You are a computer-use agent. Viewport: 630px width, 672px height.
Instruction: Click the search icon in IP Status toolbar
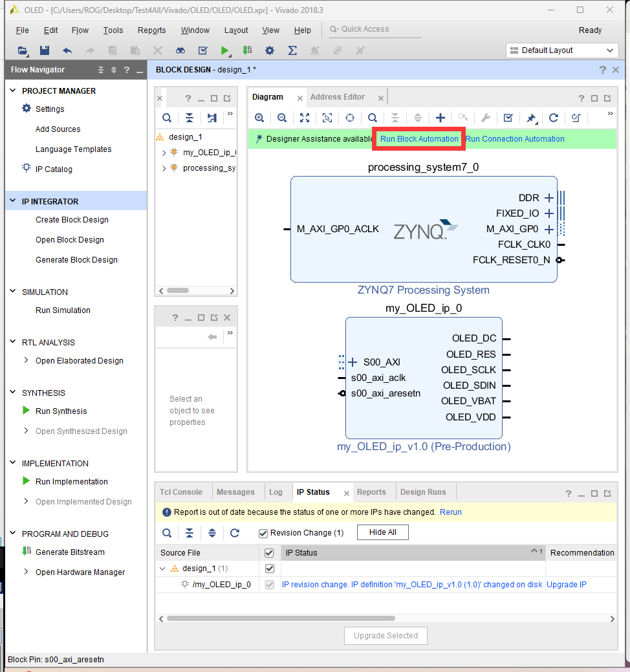coord(167,533)
